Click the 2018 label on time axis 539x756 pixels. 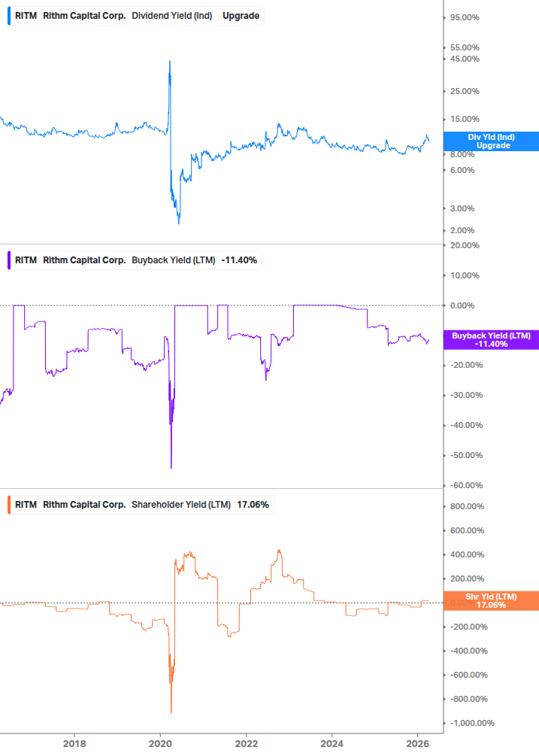pos(74,744)
